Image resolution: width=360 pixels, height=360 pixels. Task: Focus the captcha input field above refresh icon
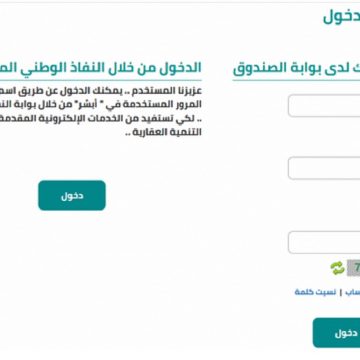[x=324, y=242]
